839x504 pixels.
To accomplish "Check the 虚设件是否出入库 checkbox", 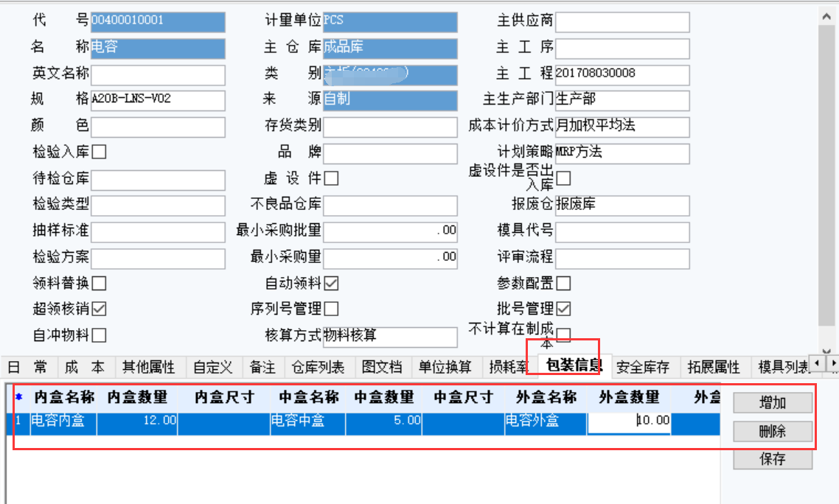I will tap(563, 178).
